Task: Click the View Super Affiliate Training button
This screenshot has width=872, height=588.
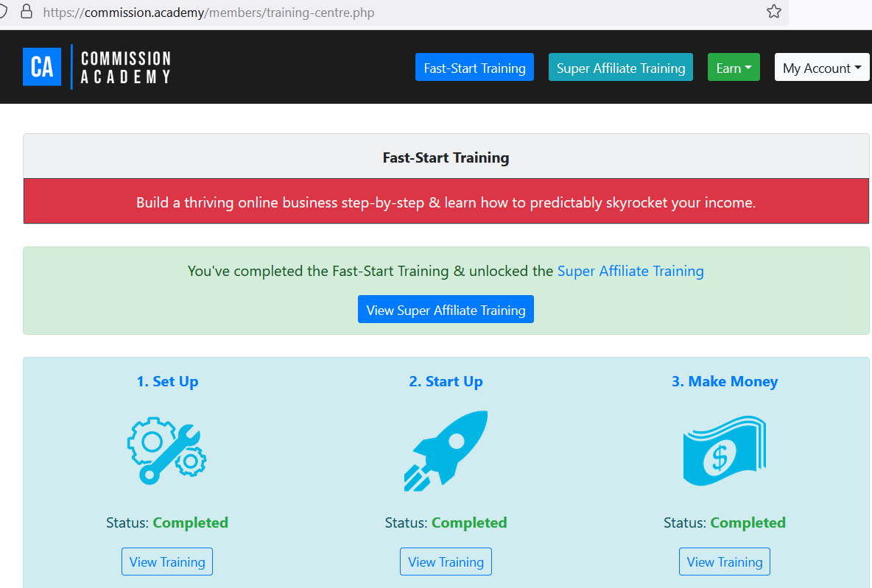Action: pos(446,310)
